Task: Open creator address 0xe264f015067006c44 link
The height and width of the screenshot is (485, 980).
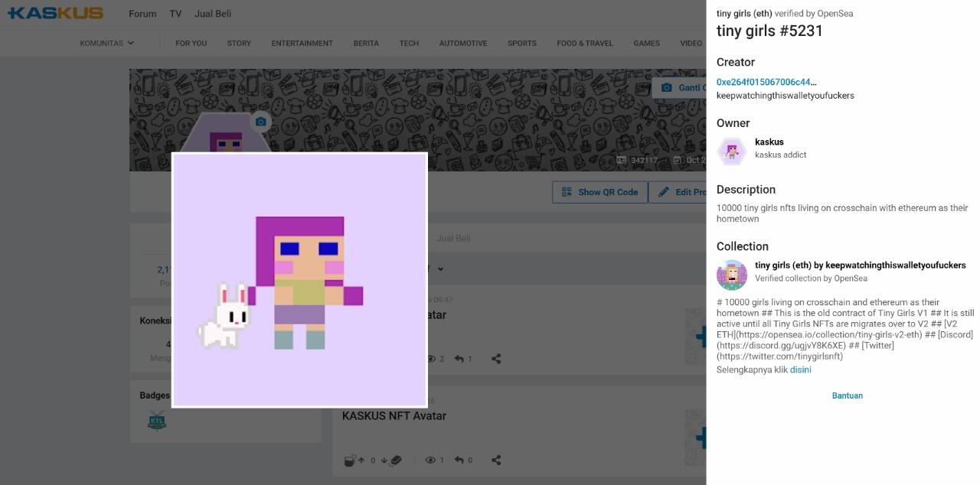Action: 766,82
